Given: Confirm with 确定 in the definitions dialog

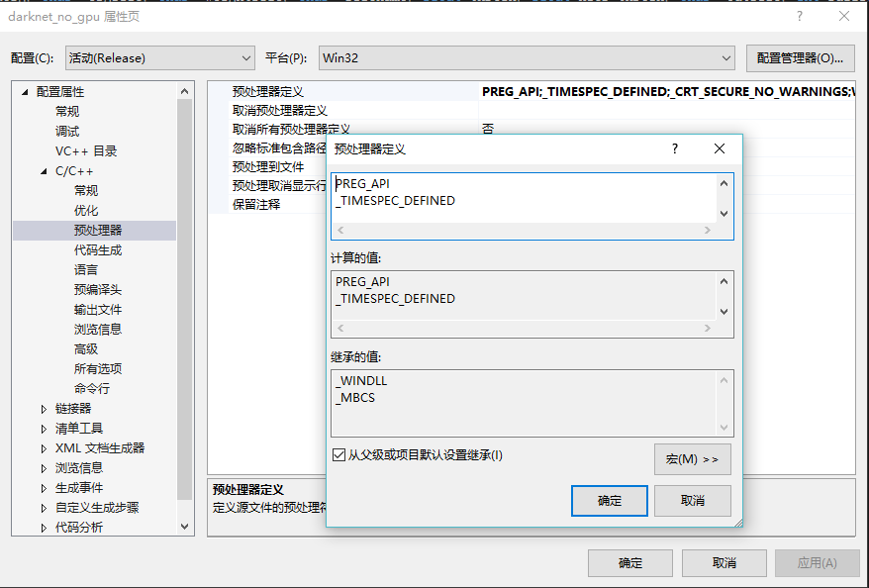Looking at the screenshot, I should pyautogui.click(x=610, y=501).
